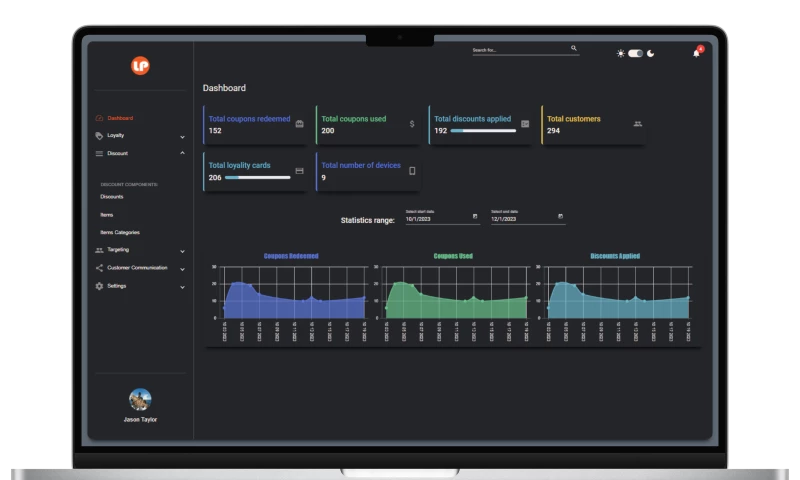Click the orange LP logo icon

140,66
